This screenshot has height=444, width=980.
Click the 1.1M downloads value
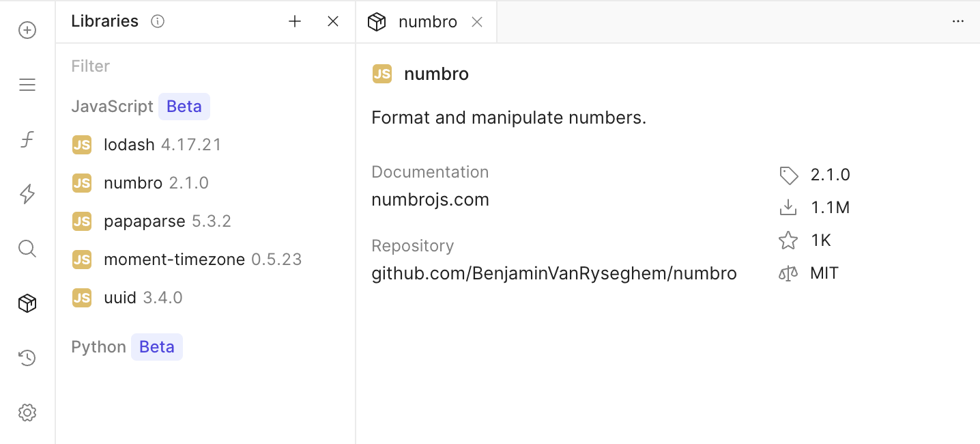pyautogui.click(x=831, y=208)
